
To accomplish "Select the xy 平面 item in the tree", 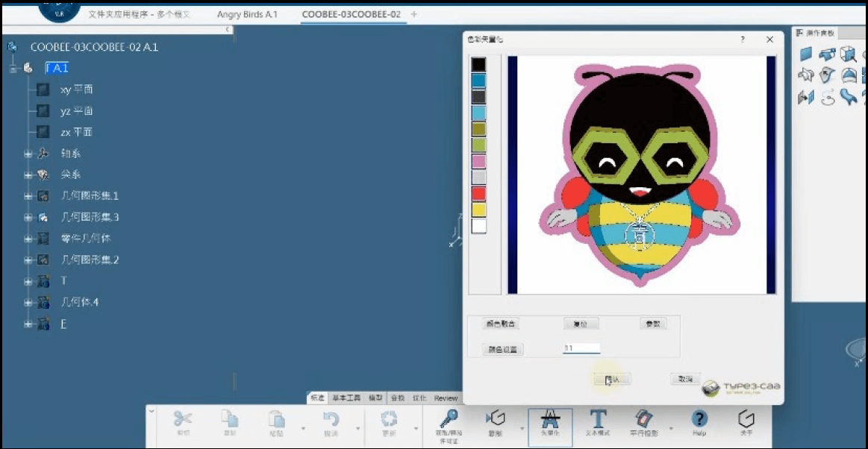I will (76, 90).
